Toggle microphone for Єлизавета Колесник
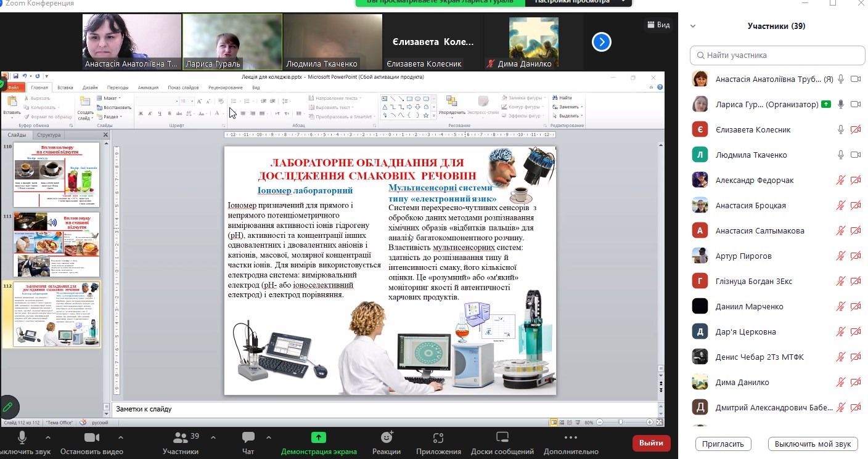 pos(840,129)
